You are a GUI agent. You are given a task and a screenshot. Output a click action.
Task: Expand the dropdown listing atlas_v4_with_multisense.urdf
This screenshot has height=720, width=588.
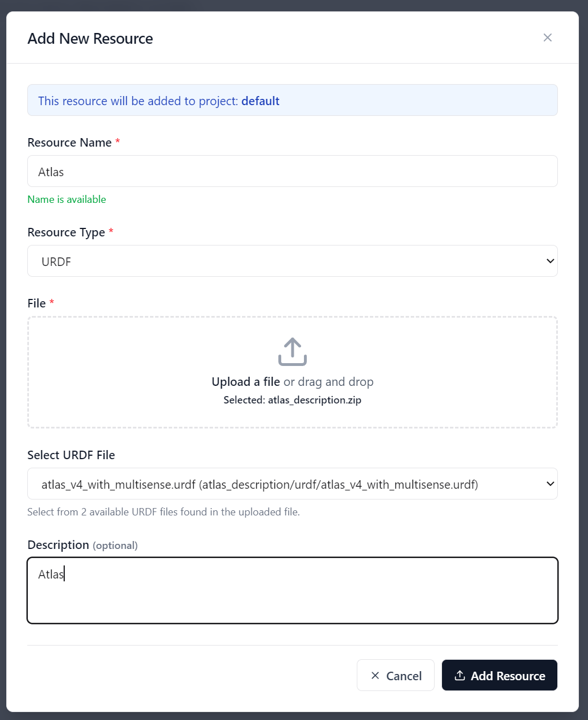pyautogui.click(x=293, y=484)
